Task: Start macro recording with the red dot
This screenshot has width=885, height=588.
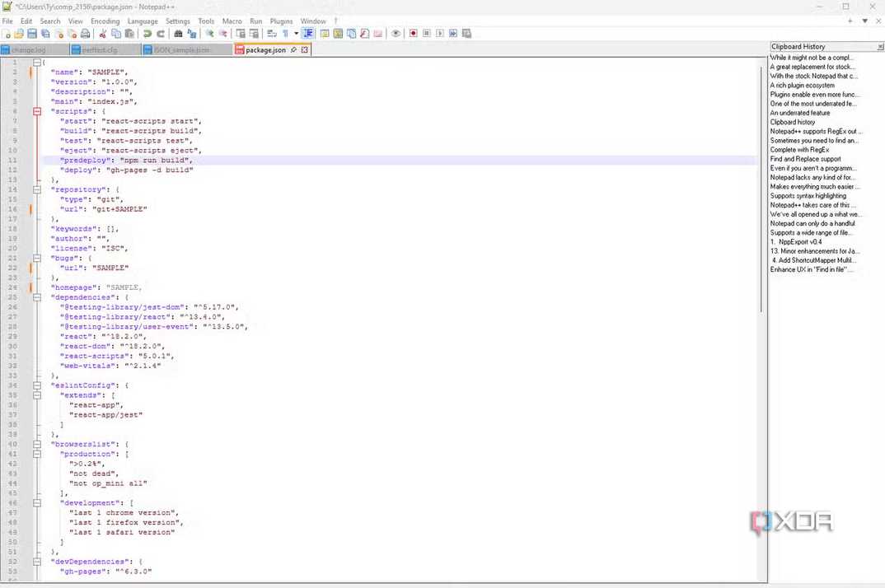Action: (413, 34)
